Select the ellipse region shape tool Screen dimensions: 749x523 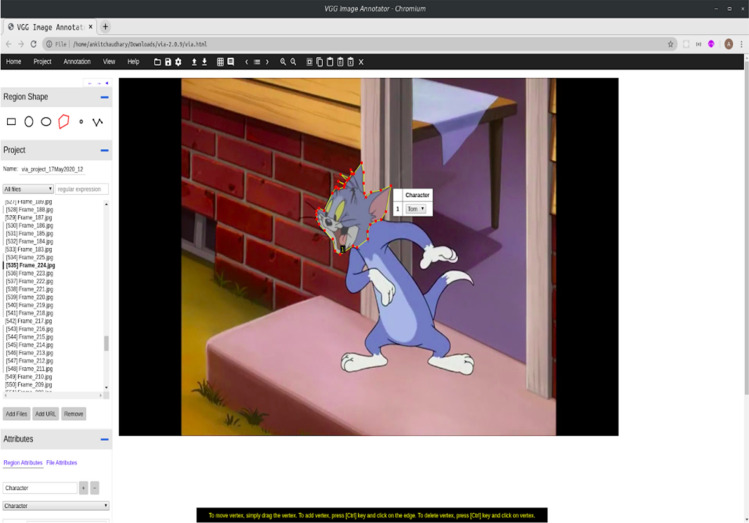coord(46,122)
